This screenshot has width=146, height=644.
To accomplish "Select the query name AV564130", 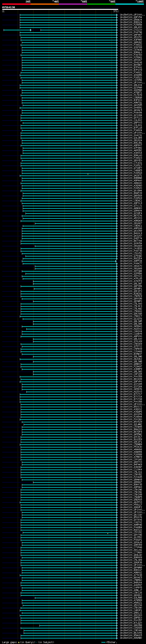I will 8,8.
